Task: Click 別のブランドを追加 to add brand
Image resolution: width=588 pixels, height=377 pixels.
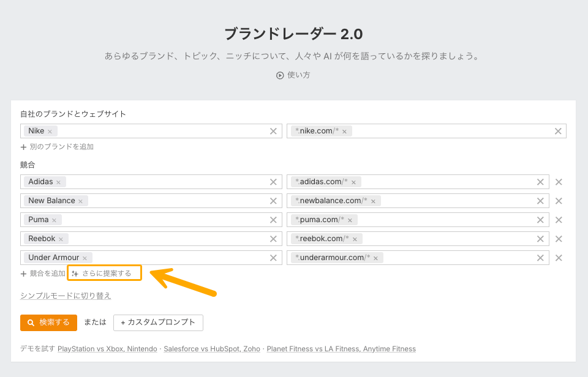Action: (57, 147)
